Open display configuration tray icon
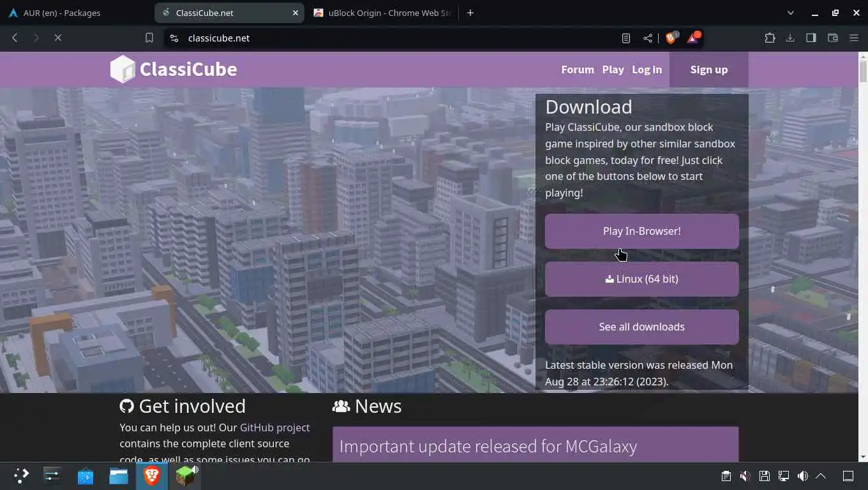 point(783,476)
